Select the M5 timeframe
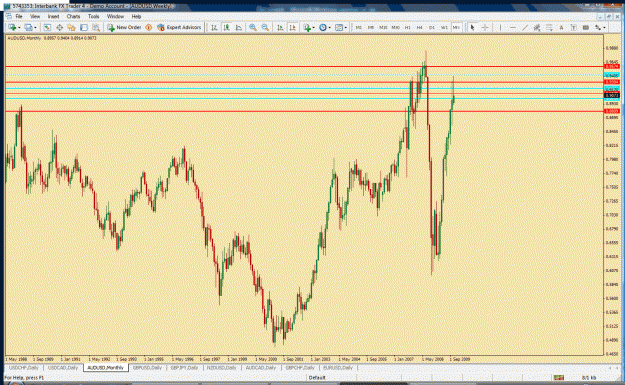Viewport: 625px width, 385px height. click(x=371, y=28)
